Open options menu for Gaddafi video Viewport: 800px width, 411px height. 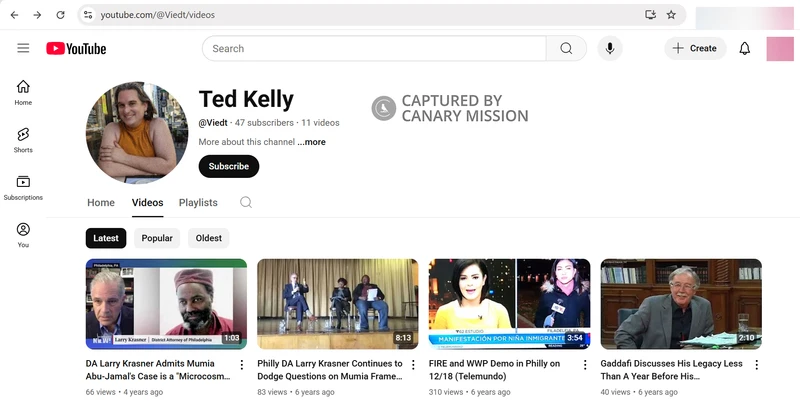pyautogui.click(x=756, y=365)
